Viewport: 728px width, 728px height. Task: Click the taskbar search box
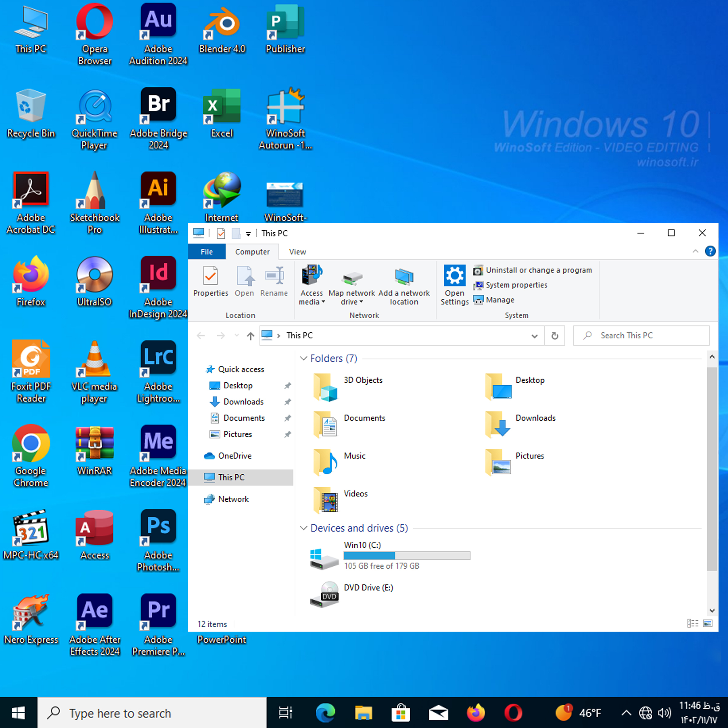(152, 713)
